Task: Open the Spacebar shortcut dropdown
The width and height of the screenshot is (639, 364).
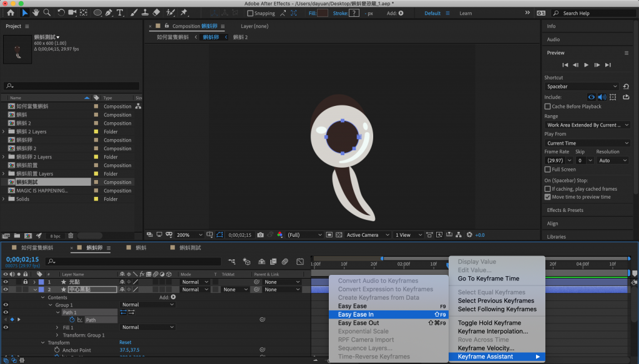Action: (582, 87)
